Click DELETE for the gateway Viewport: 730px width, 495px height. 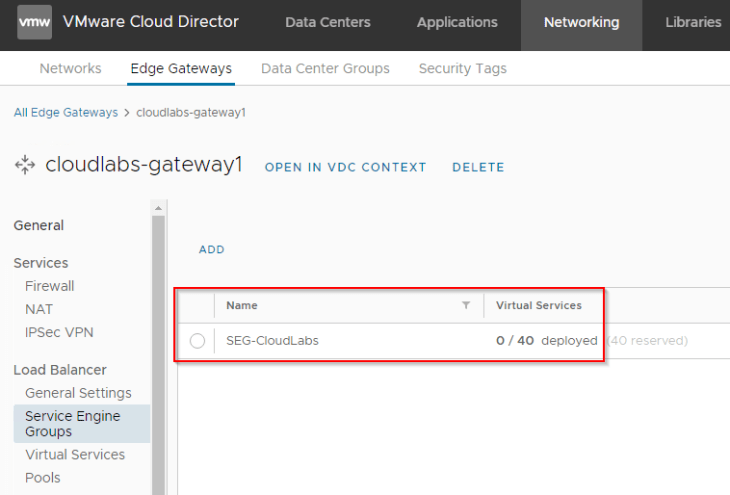478,167
